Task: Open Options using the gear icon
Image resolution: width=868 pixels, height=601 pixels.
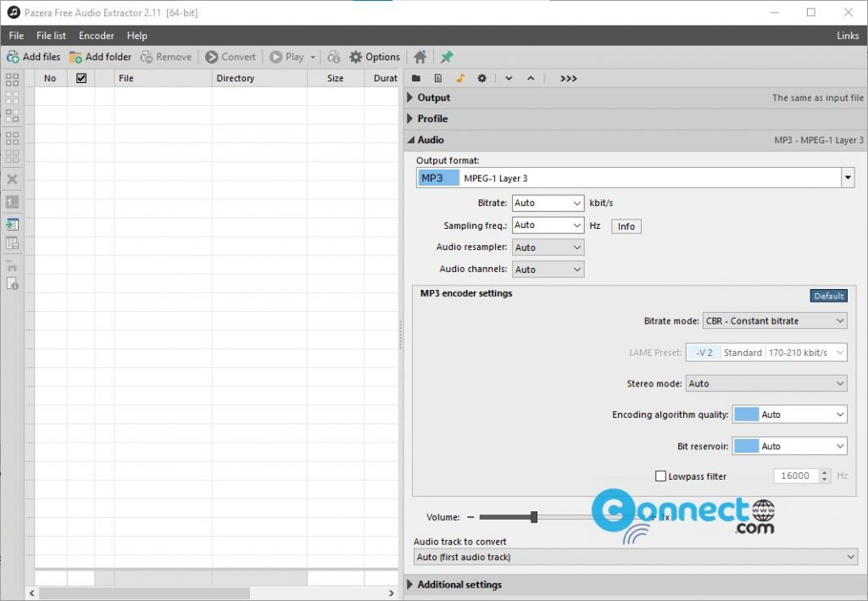Action: [357, 57]
